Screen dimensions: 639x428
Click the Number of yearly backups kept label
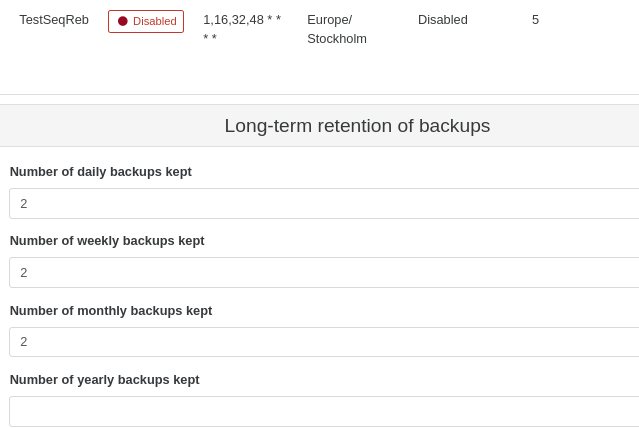click(x=104, y=380)
